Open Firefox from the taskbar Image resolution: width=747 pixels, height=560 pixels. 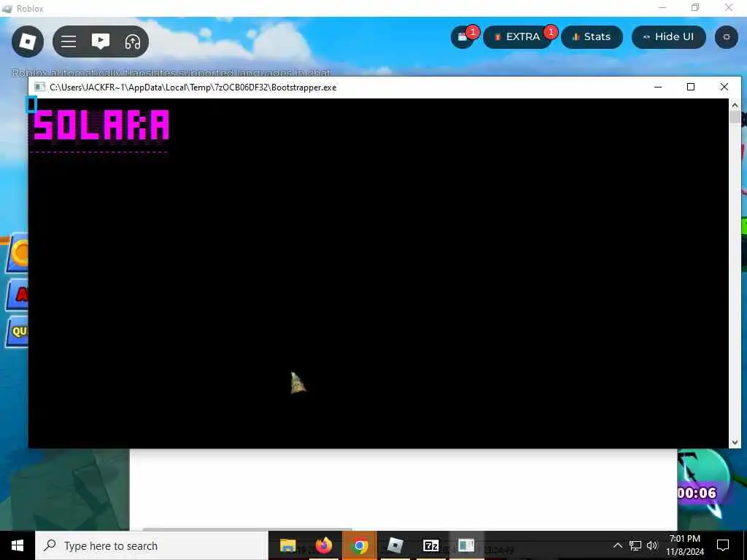323,545
